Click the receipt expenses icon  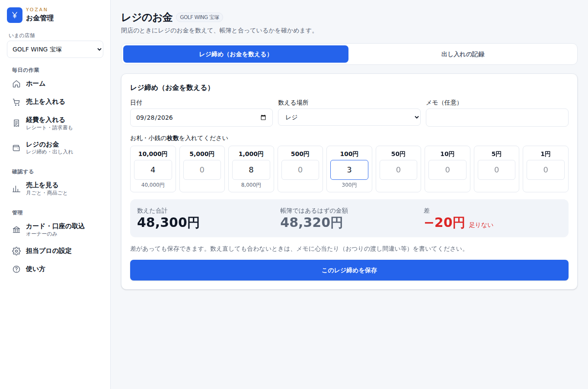16,123
